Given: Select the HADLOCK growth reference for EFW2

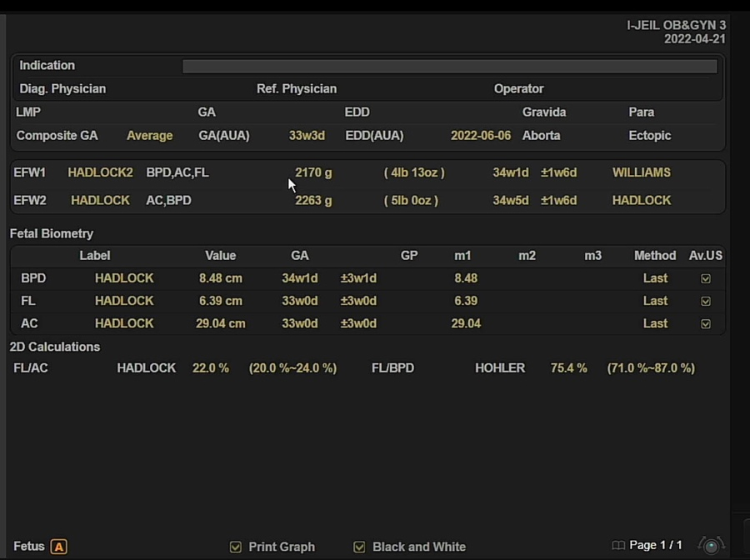Looking at the screenshot, I should (642, 200).
